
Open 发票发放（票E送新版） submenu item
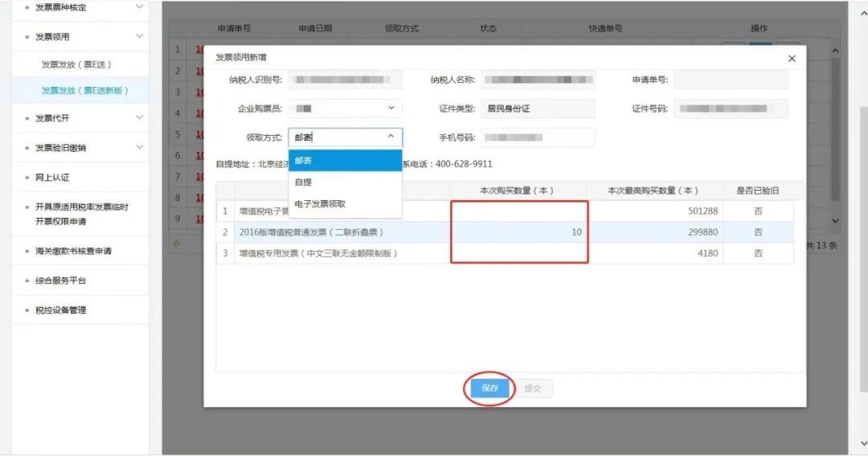click(84, 91)
